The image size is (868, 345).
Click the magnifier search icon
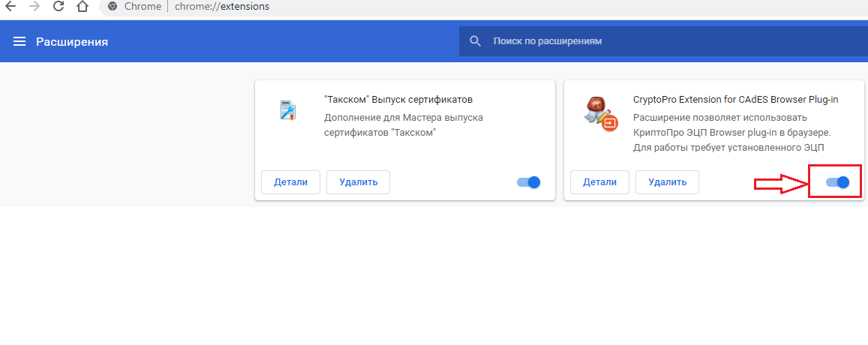[x=475, y=41]
